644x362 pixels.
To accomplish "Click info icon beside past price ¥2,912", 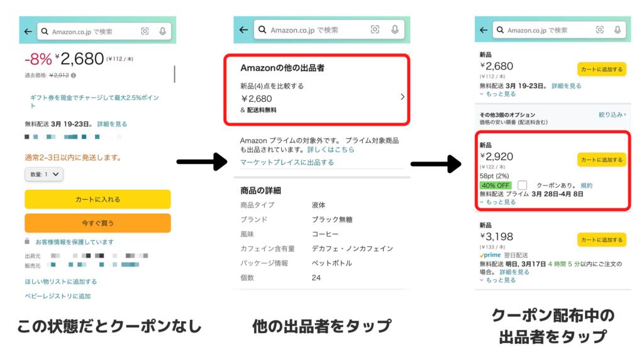I will tap(74, 75).
